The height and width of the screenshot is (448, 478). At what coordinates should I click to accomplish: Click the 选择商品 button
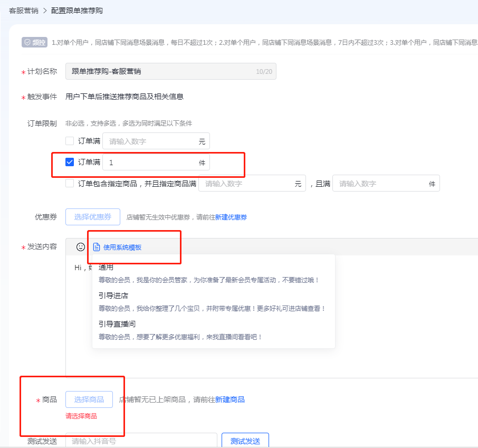pos(88,399)
